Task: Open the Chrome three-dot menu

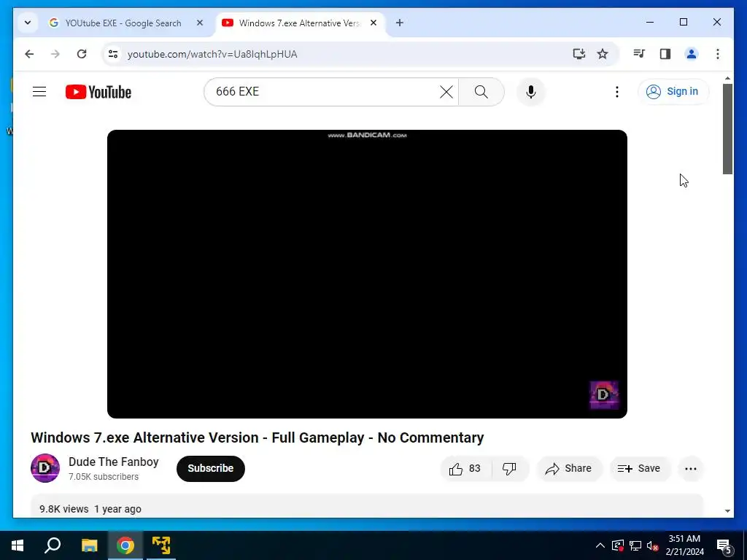Action: [x=718, y=54]
